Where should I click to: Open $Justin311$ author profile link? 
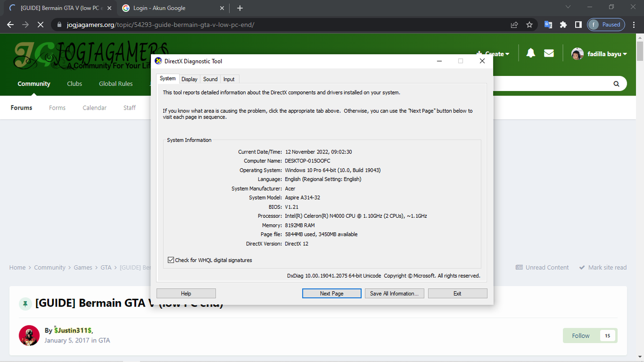[73, 330]
